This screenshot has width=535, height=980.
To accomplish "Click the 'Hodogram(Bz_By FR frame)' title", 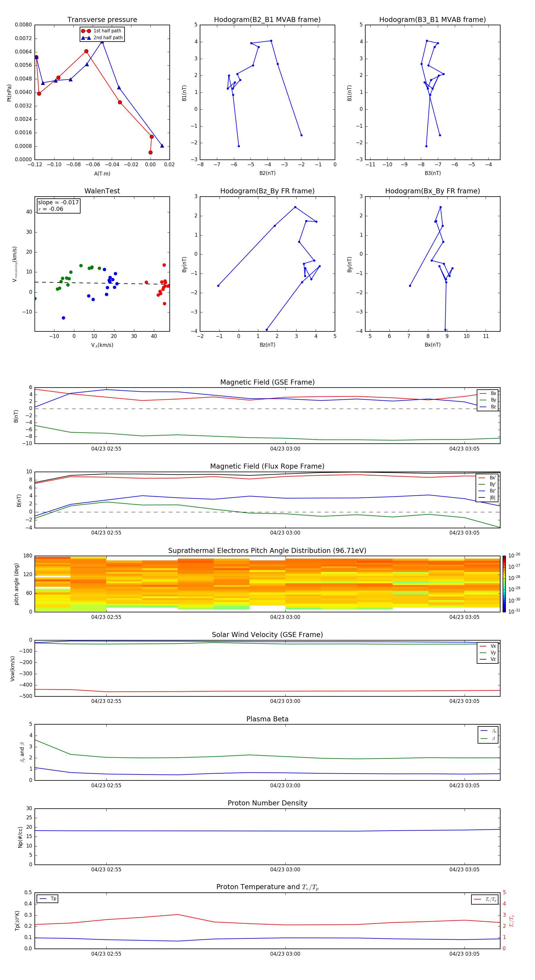I will [267, 191].
